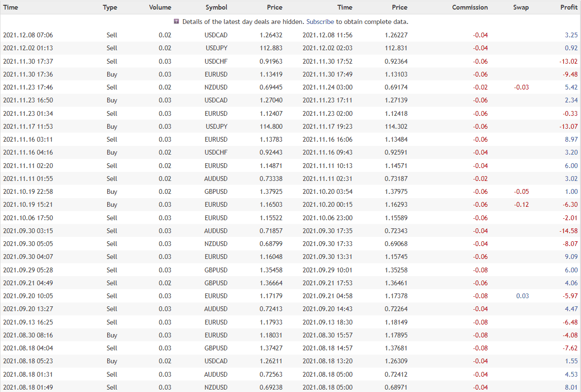Click the 8.01 profit in the last row
This screenshot has height=392, width=581.
571,387
